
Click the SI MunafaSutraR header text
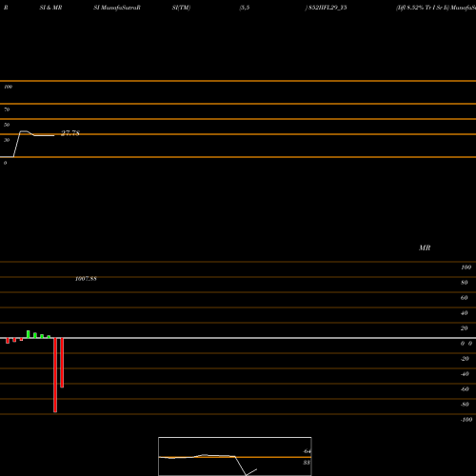[x=117, y=8]
